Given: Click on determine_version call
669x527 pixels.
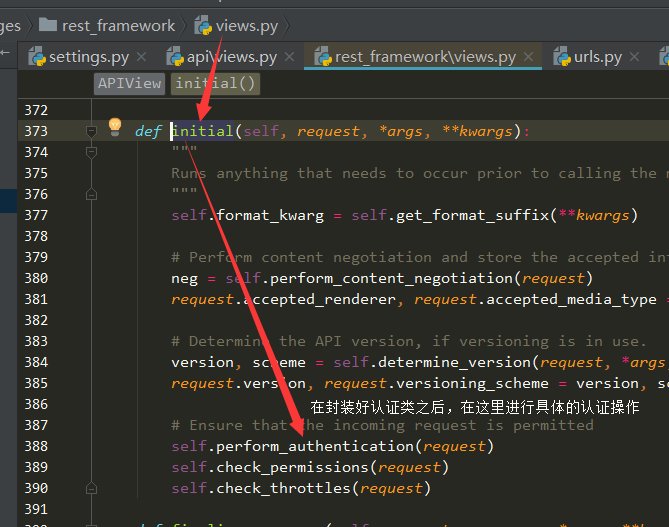Looking at the screenshot, I should tap(454, 363).
